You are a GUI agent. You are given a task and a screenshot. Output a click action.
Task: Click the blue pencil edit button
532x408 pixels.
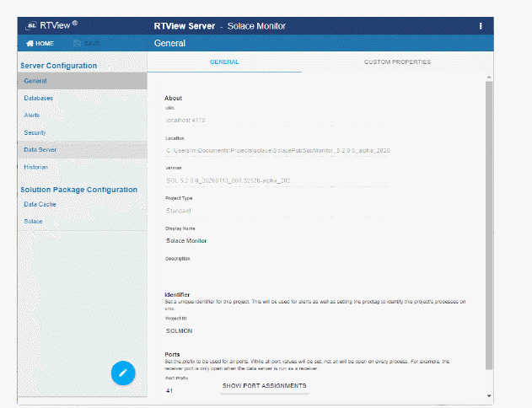(x=123, y=372)
